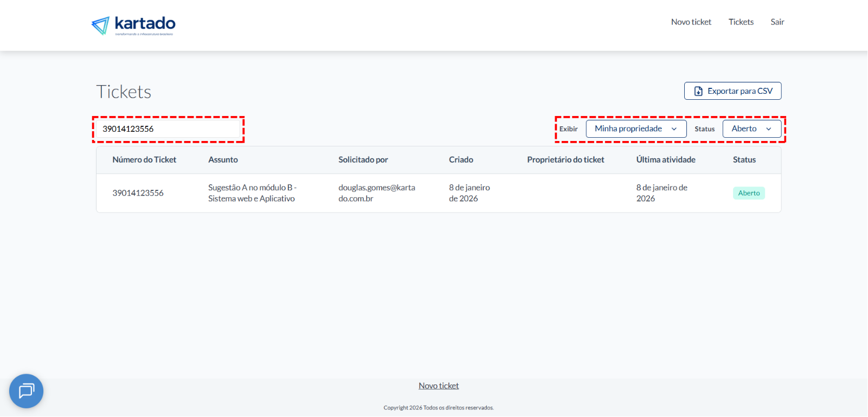Click the Assunto column header
This screenshot has height=417, width=868.
(223, 160)
